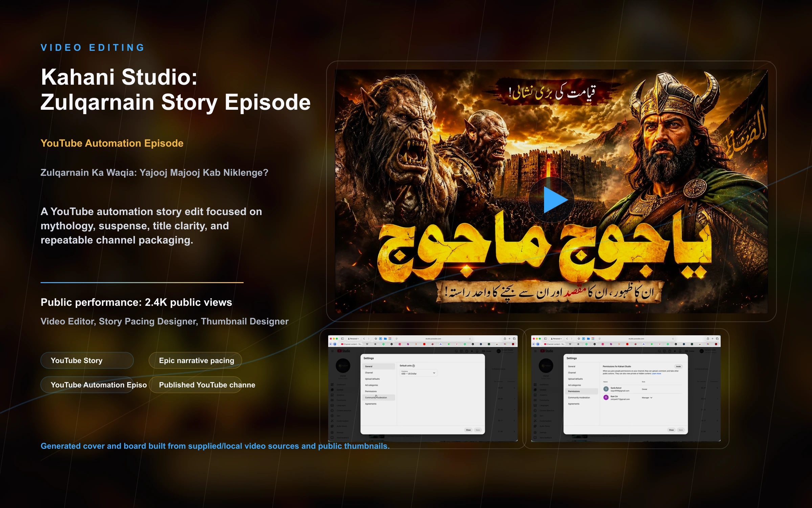812x508 pixels.
Task: Click the YouTube Studio search icon in the General-settings window
Action: click(456, 351)
